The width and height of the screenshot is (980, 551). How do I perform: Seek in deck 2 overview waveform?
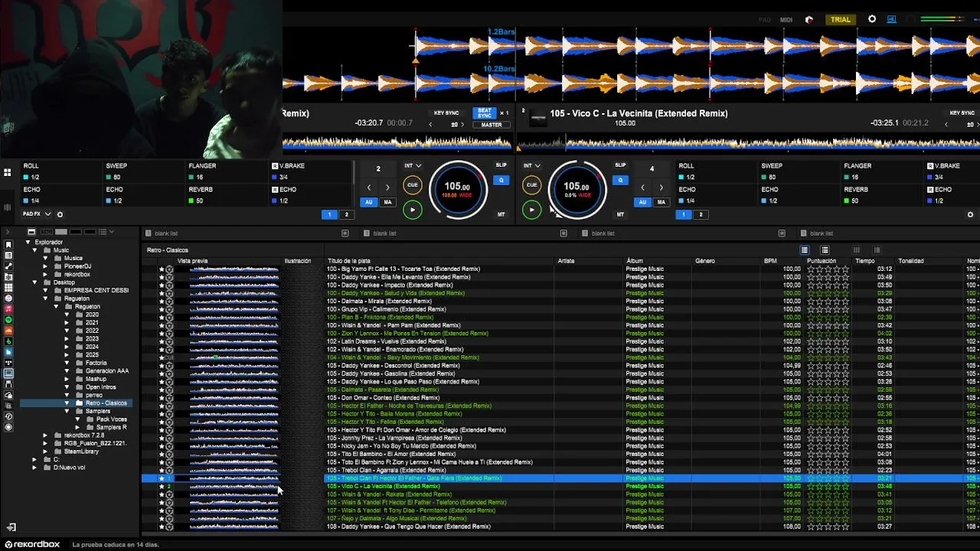tap(750, 142)
